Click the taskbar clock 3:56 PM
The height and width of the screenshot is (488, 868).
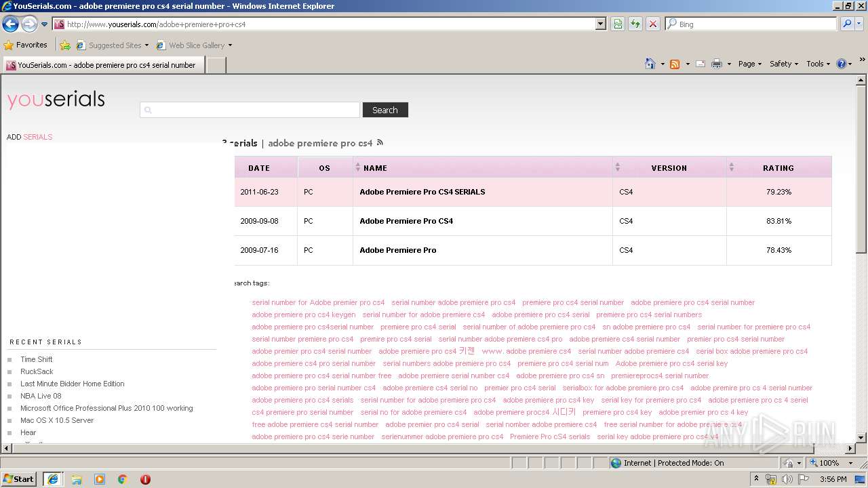pos(833,479)
